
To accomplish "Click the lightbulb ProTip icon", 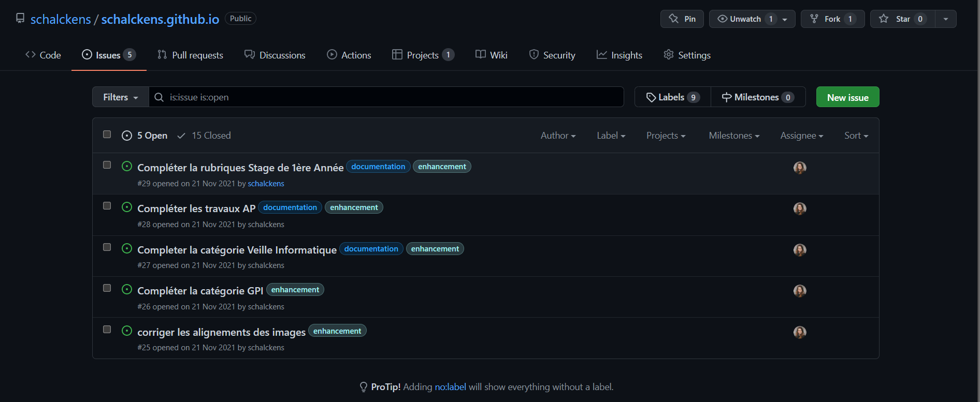I will (364, 387).
